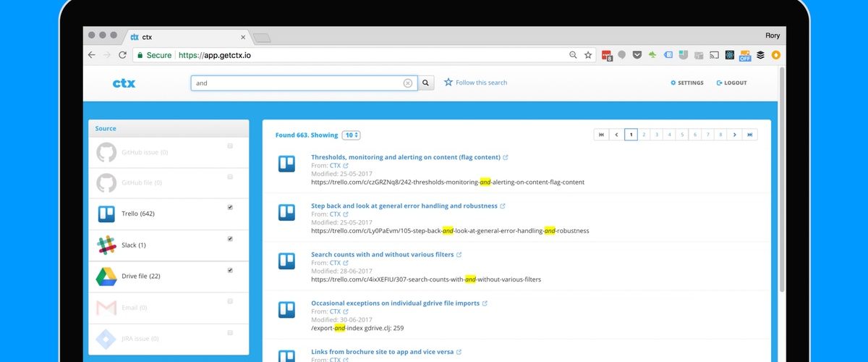Go to page 2 of the results
This screenshot has height=362, width=868.
coord(644,135)
